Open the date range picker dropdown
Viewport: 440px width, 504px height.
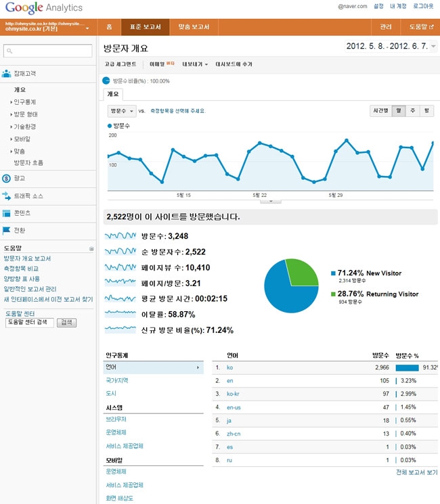tap(433, 46)
